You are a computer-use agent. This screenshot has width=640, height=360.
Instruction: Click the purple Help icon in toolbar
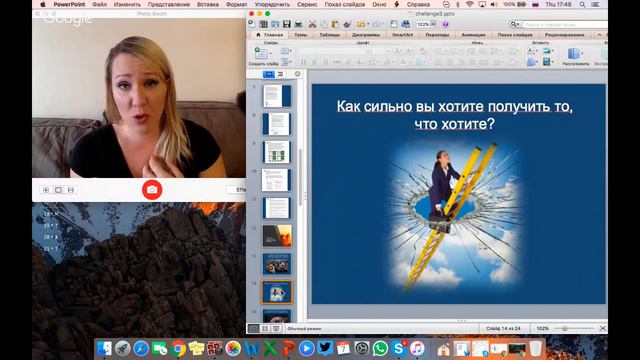(x=445, y=24)
